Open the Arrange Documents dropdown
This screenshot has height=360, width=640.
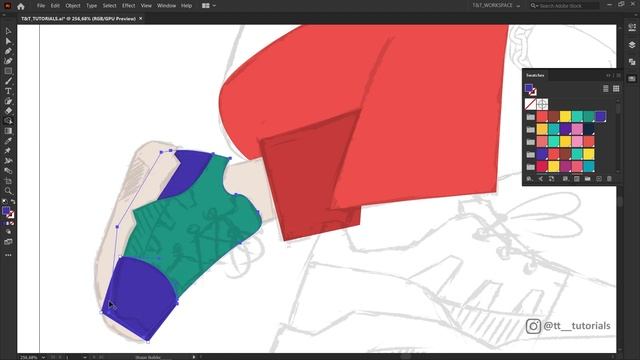point(209,6)
